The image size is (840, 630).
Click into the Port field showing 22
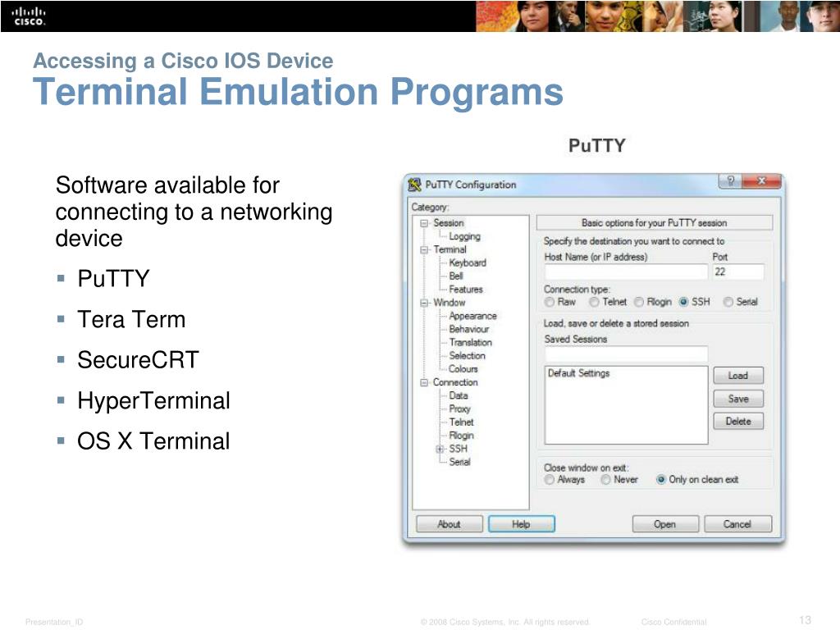coord(738,272)
